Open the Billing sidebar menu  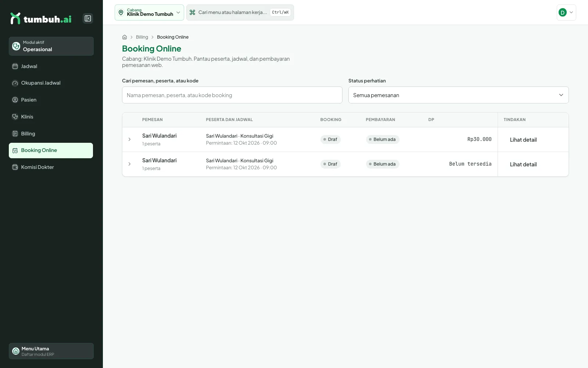tap(51, 134)
